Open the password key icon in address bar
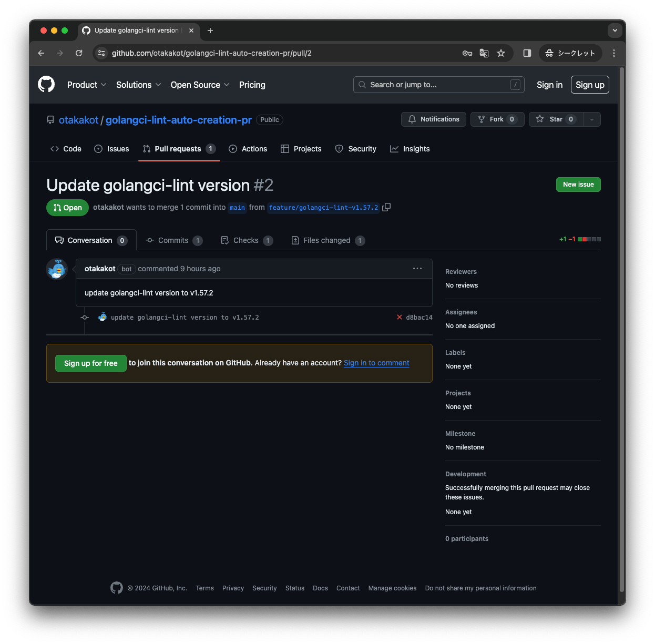The width and height of the screenshot is (655, 644). coord(467,53)
